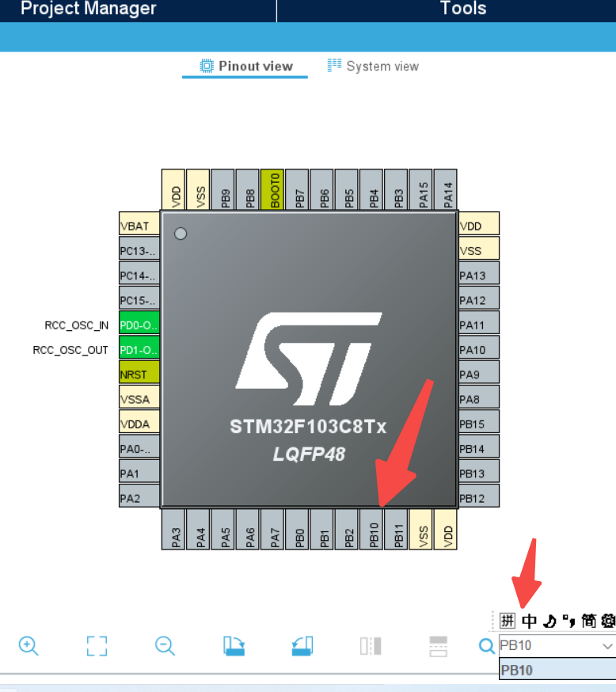Click the zoom in magnifier icon
Screen dimensions: 616x692
29,646
